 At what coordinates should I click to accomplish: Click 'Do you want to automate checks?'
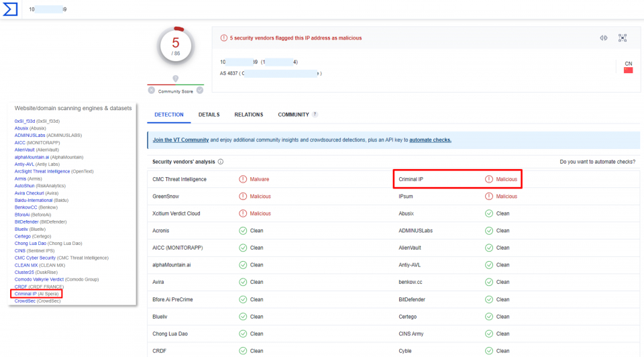[597, 162]
